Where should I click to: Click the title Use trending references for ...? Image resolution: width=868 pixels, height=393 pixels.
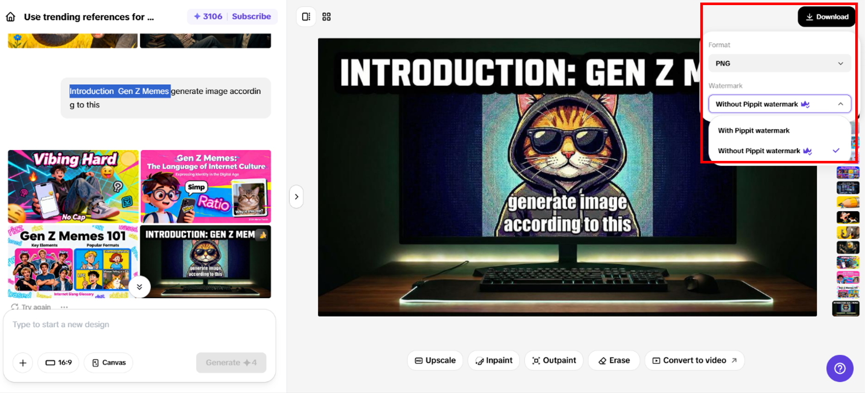coord(89,17)
